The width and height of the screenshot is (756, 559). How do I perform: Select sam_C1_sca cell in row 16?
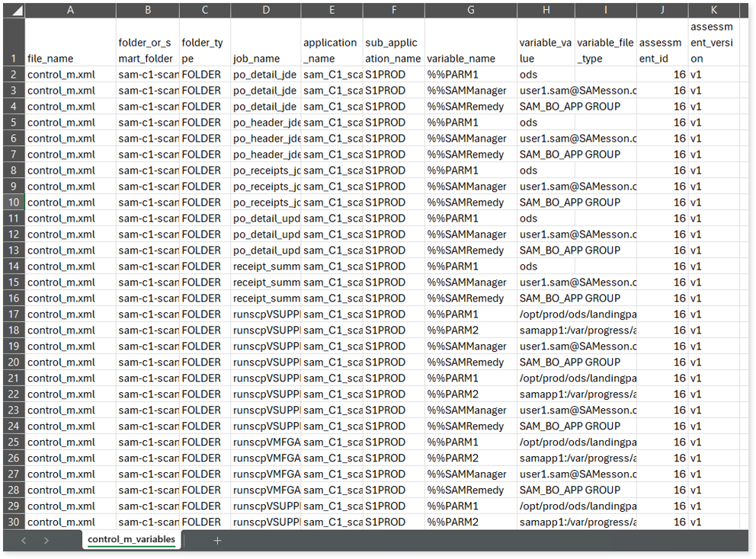coord(332,299)
